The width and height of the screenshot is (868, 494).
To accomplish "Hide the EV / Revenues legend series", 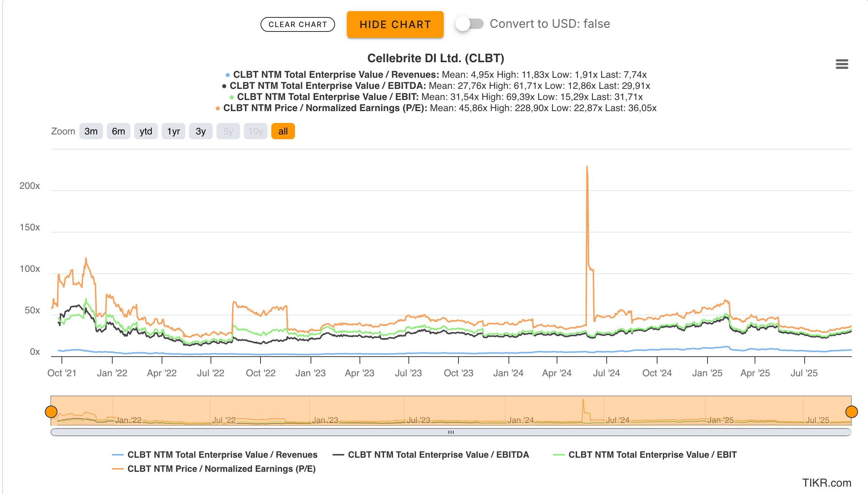I will 222,455.
